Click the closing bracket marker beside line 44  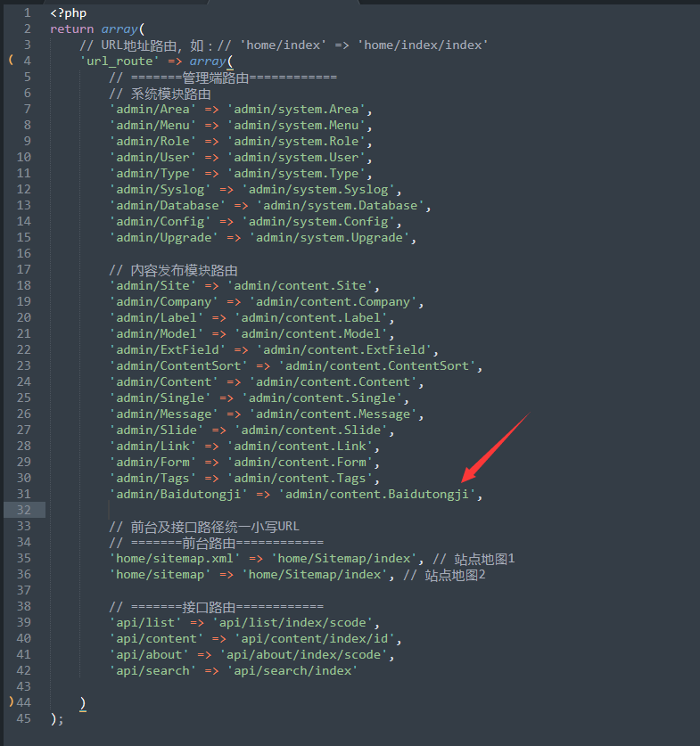[10, 702]
